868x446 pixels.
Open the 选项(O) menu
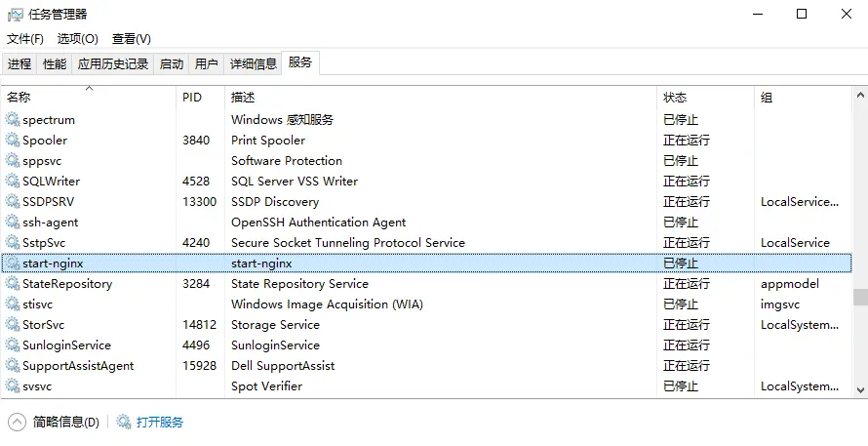pos(77,39)
